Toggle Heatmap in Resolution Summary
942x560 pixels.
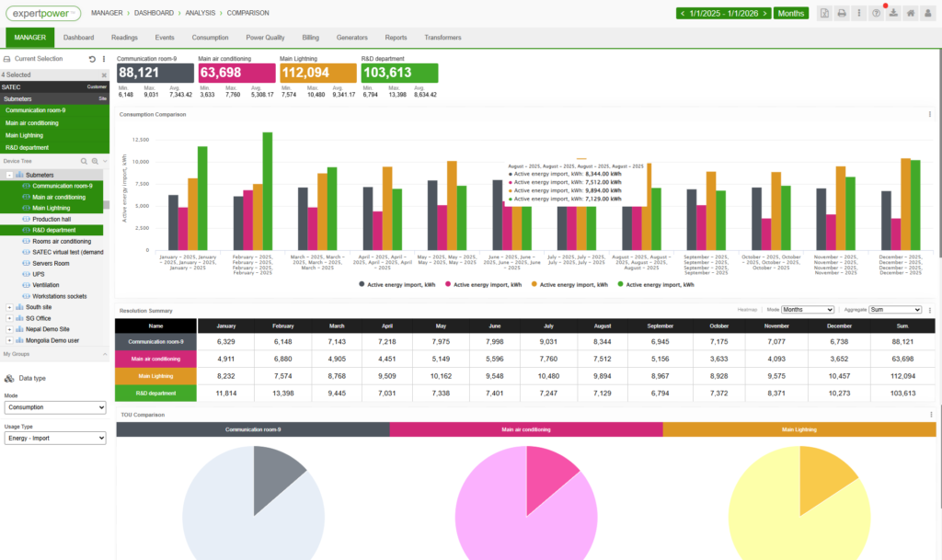tap(747, 310)
